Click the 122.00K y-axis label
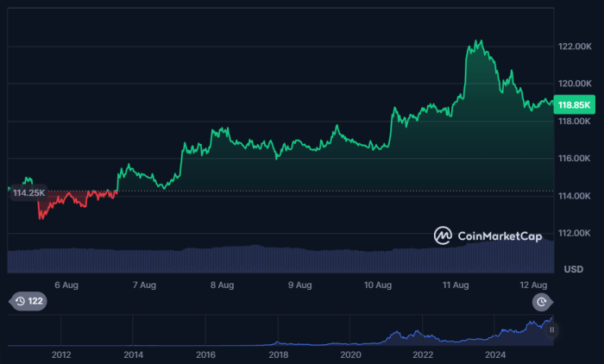This screenshot has height=364, width=604. 576,46
